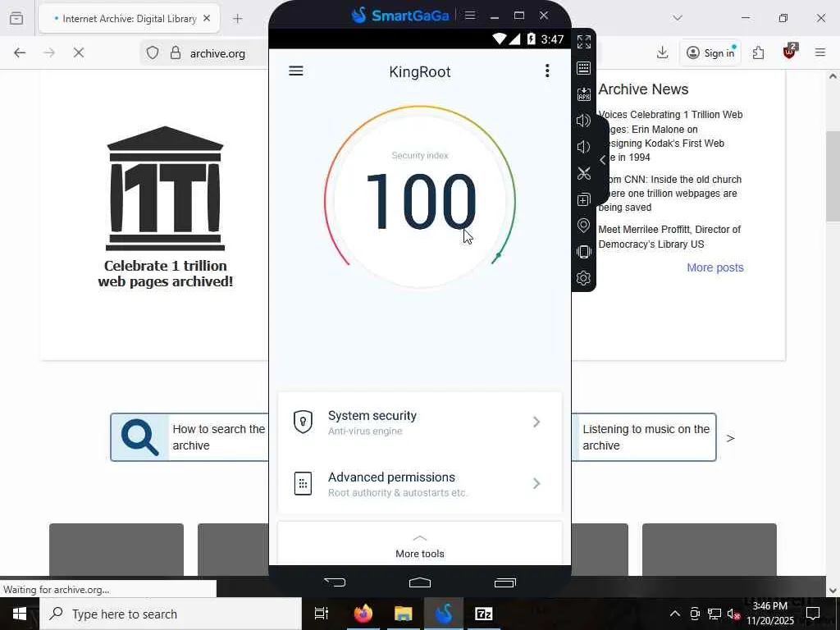The width and height of the screenshot is (840, 630).
Task: Click uBlock Origin extension icon
Action: (x=789, y=52)
